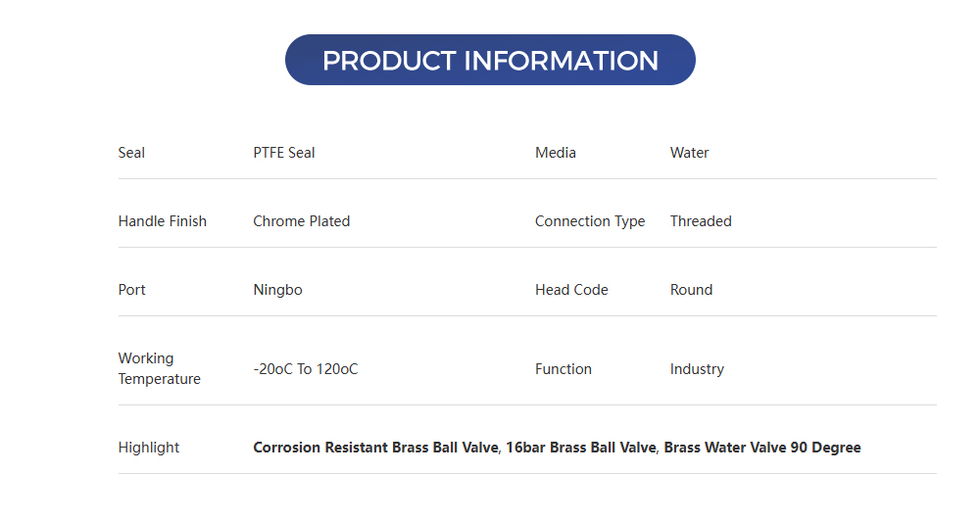Click the Handle Finish label
This screenshot has width=980, height=521.
pos(163,221)
